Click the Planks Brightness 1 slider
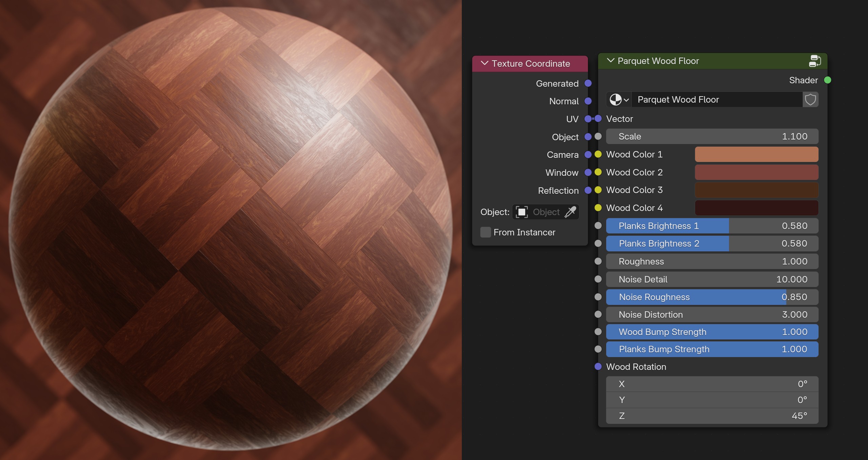This screenshot has width=868, height=460. pos(712,226)
